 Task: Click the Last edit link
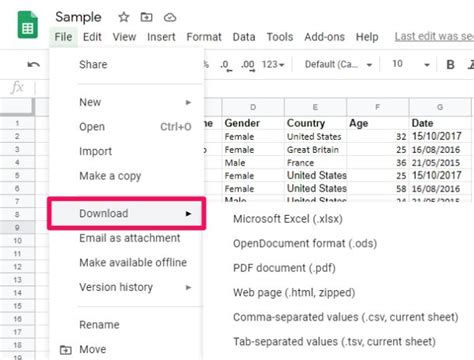[434, 36]
